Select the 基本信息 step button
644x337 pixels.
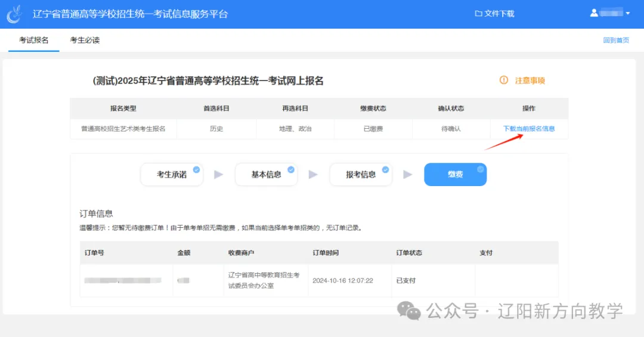click(x=266, y=174)
